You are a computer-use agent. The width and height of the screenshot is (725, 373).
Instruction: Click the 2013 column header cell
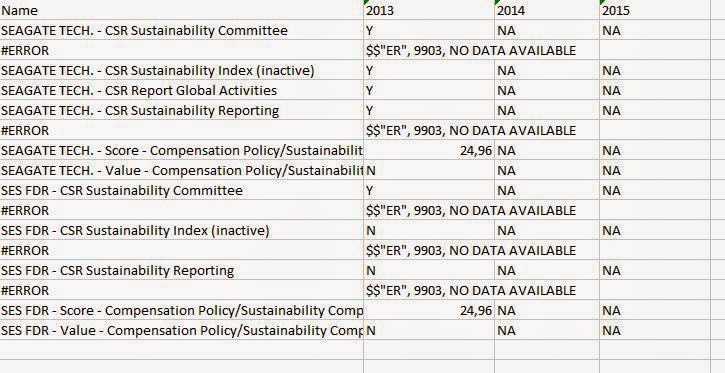tap(429, 10)
